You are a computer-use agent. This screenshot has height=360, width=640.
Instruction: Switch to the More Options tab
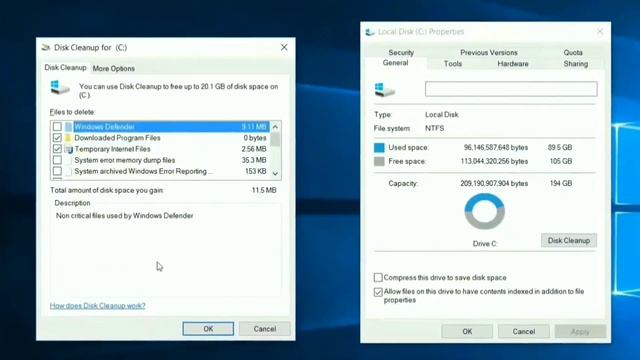click(x=113, y=69)
